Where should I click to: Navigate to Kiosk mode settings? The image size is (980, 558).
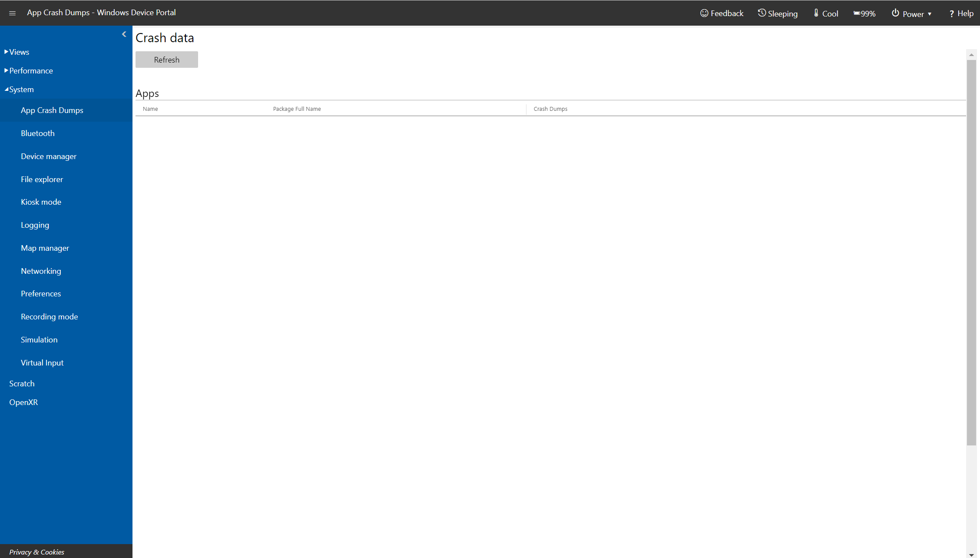pyautogui.click(x=41, y=202)
